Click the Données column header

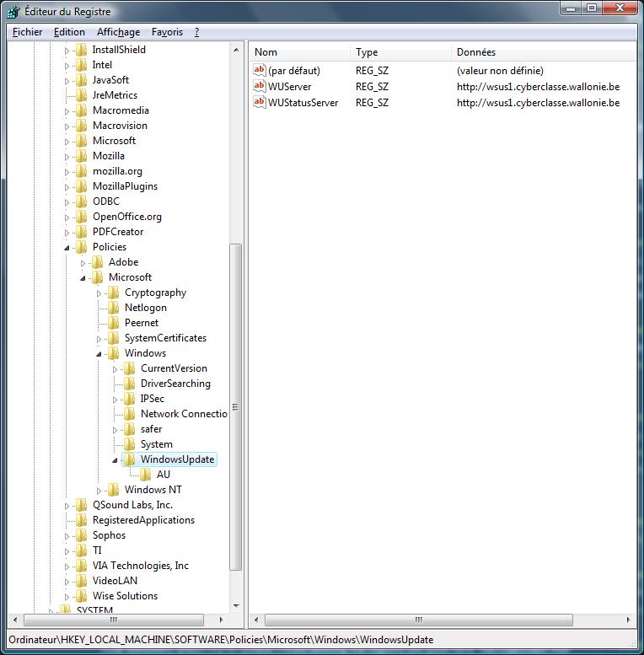point(544,51)
